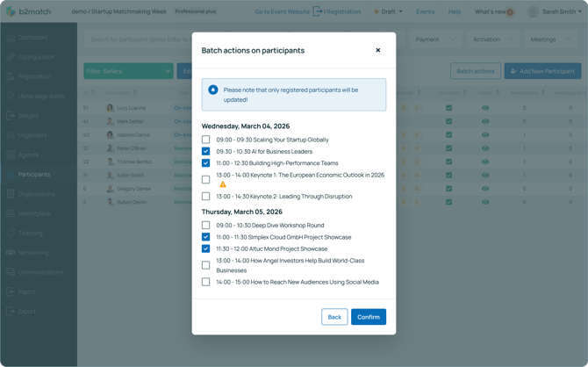Click the b2match logo
The height and width of the screenshot is (367, 588).
(11, 11)
